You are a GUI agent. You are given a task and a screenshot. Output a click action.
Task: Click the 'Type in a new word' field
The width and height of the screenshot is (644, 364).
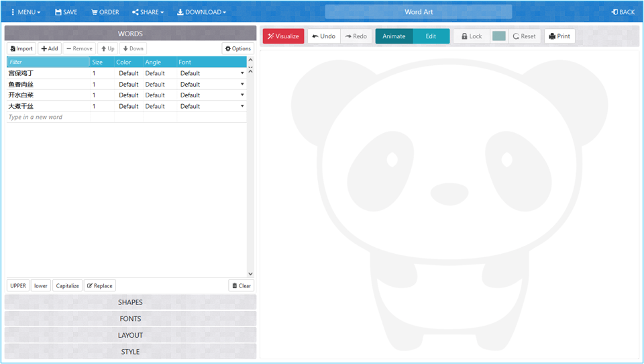pyautogui.click(x=48, y=118)
